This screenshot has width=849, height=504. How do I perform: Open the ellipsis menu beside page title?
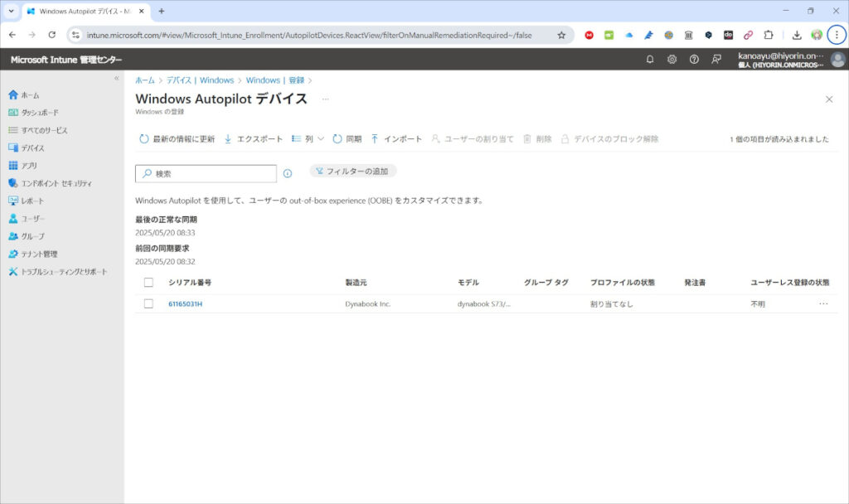pos(325,99)
